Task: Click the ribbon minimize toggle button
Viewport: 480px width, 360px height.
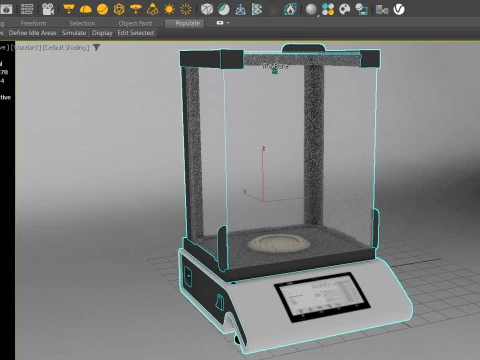Action: [220, 23]
